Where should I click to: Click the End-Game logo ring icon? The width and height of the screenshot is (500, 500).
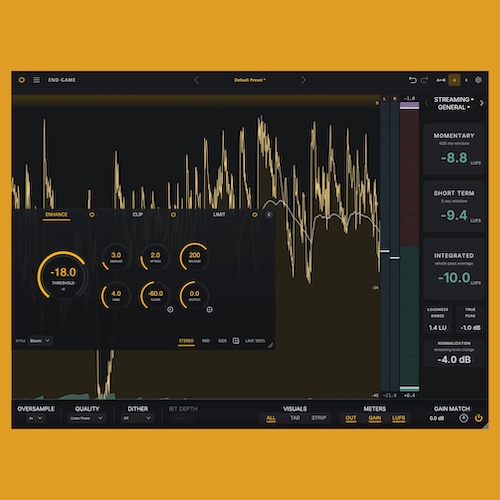pyautogui.click(x=22, y=80)
